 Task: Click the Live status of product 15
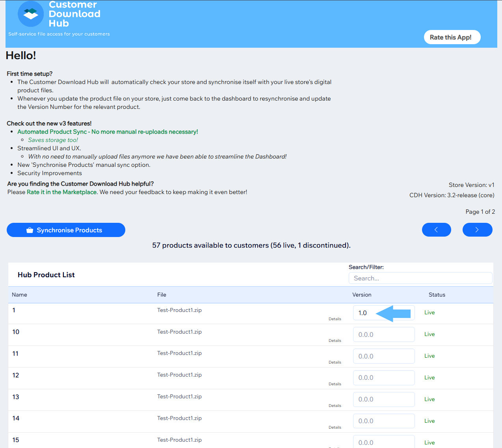pyautogui.click(x=429, y=442)
